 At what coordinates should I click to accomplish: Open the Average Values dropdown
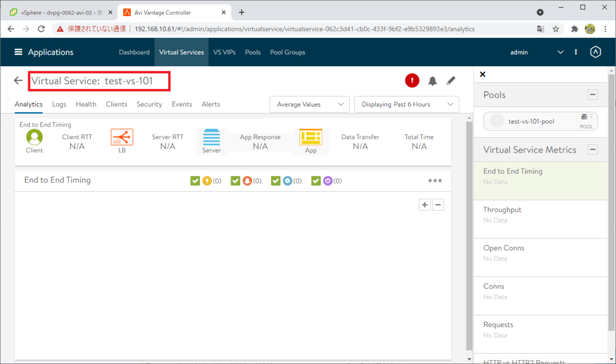pos(310,104)
